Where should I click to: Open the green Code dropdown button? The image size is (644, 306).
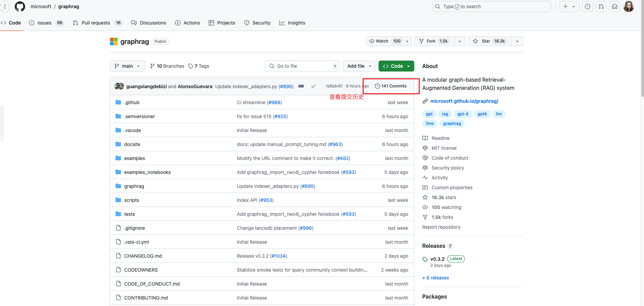(396, 66)
